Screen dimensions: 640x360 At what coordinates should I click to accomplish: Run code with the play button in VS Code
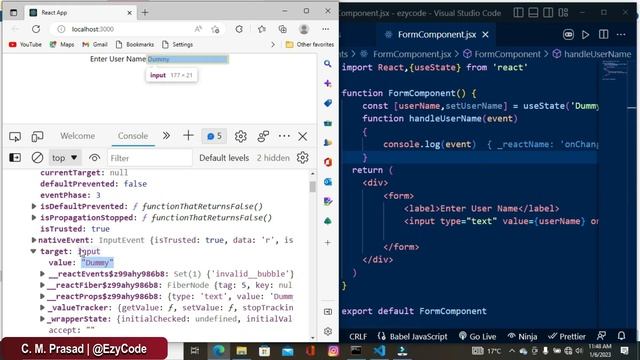click(x=585, y=35)
